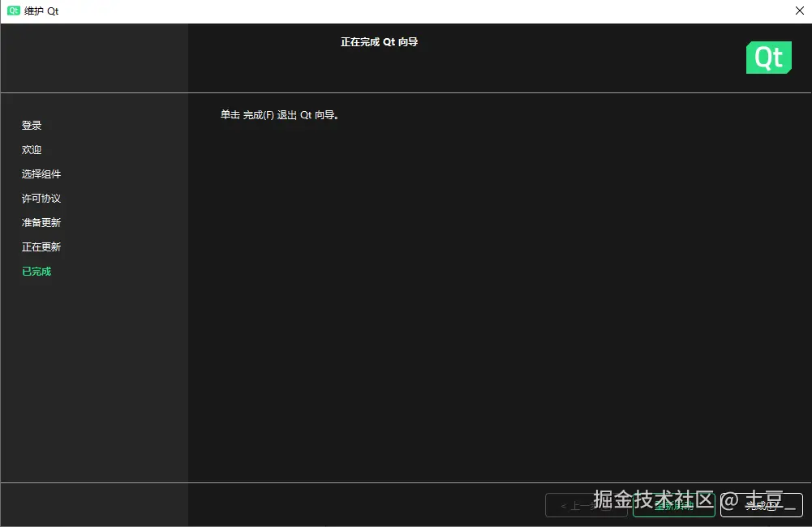Close the 维护 Qt window

pyautogui.click(x=800, y=11)
